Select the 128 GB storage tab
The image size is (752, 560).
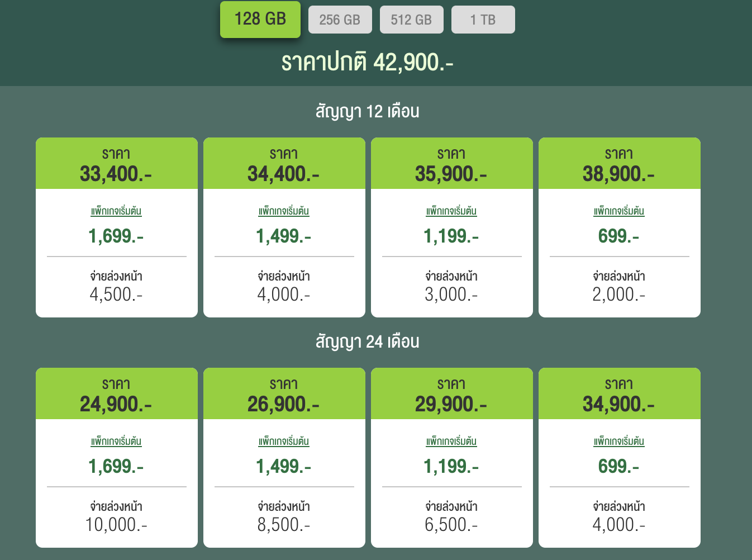tap(260, 20)
